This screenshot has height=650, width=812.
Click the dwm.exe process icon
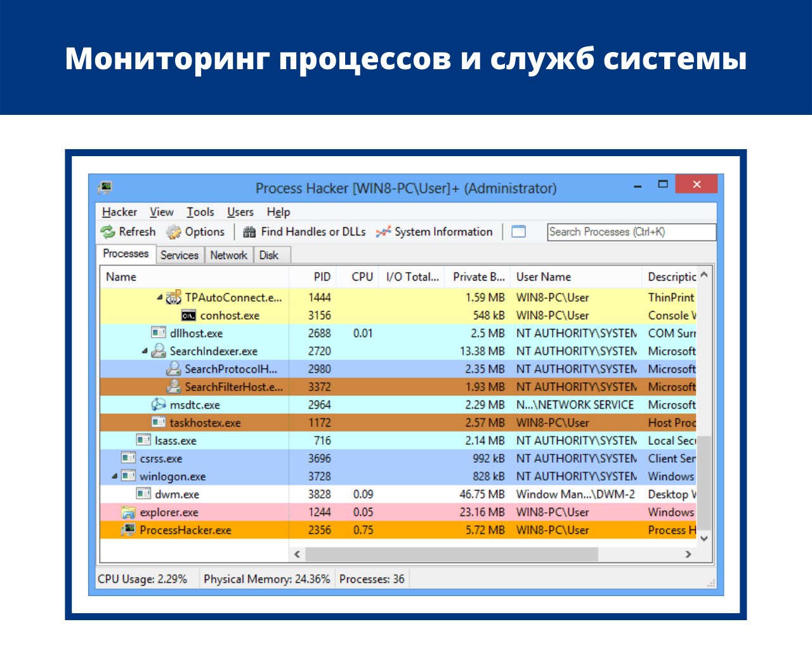tap(143, 493)
